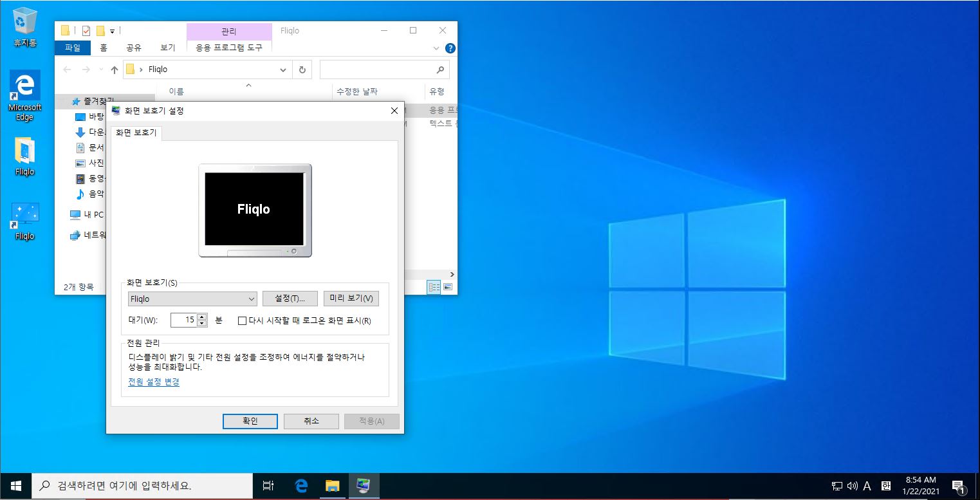Viewport: 980px width, 500px height.
Task: Open the Recycle Bin desktop icon
Action: click(25, 27)
